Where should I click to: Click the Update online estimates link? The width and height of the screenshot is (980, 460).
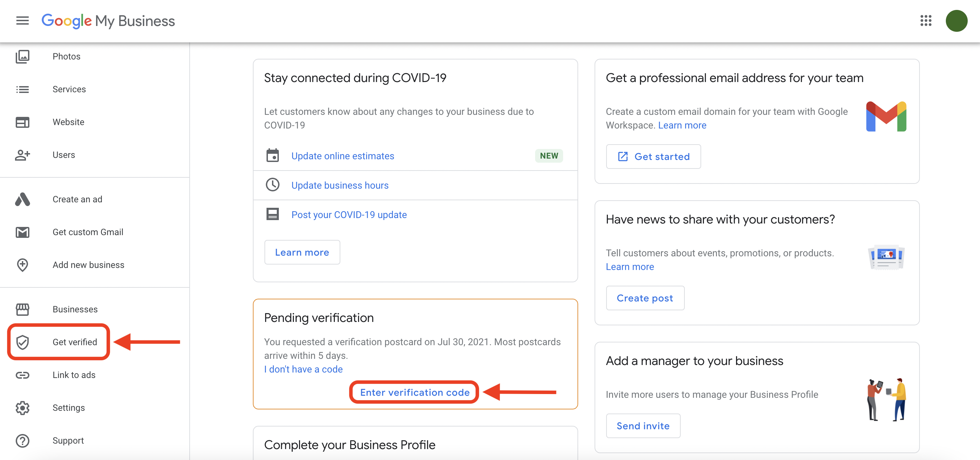342,156
